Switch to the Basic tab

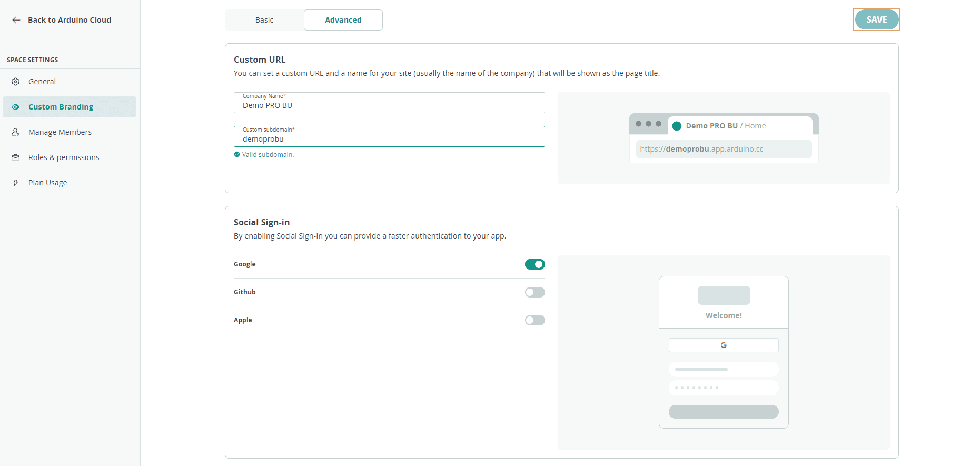(264, 20)
